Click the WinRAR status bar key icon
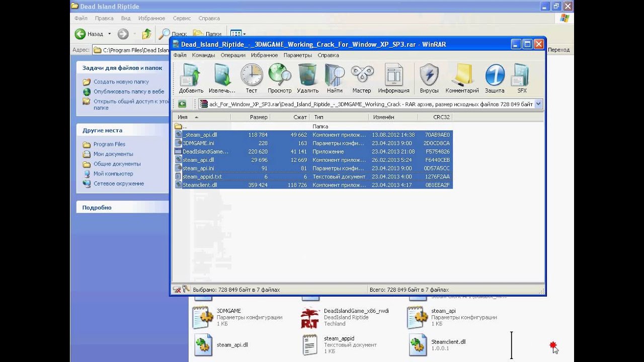 (186, 289)
